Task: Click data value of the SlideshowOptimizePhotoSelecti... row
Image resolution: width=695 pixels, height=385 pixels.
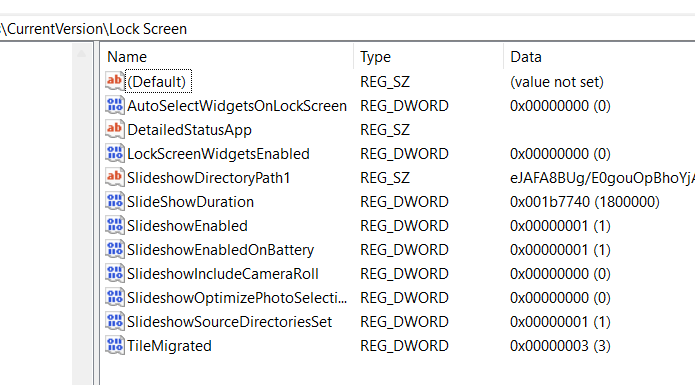Action: pyautogui.click(x=560, y=298)
